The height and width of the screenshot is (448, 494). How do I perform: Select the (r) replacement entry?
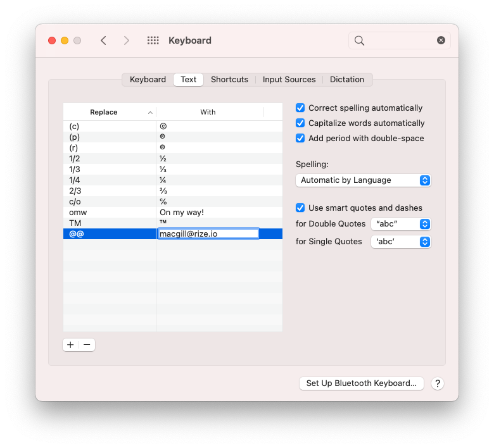[x=173, y=147]
